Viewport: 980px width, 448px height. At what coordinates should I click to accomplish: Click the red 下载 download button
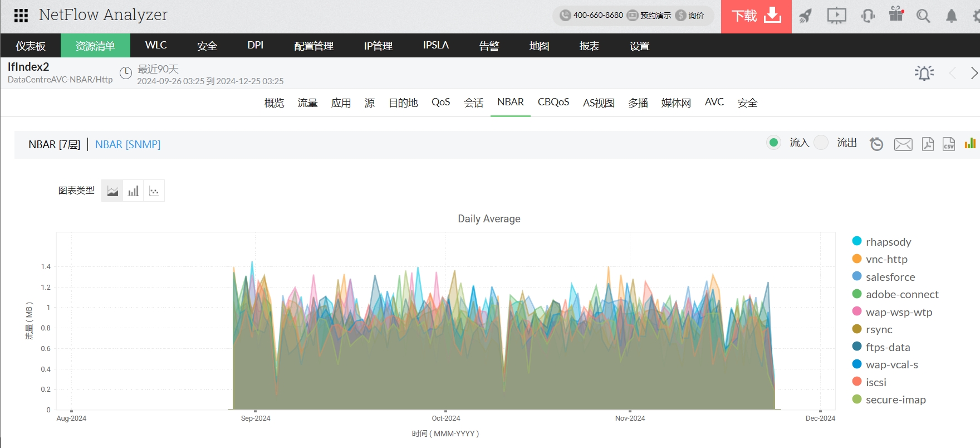tap(756, 16)
